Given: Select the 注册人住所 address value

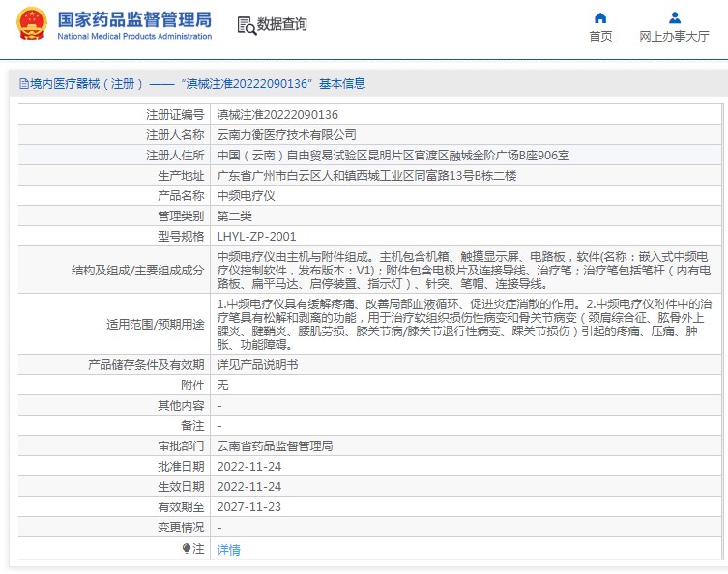Looking at the screenshot, I should (x=393, y=156).
